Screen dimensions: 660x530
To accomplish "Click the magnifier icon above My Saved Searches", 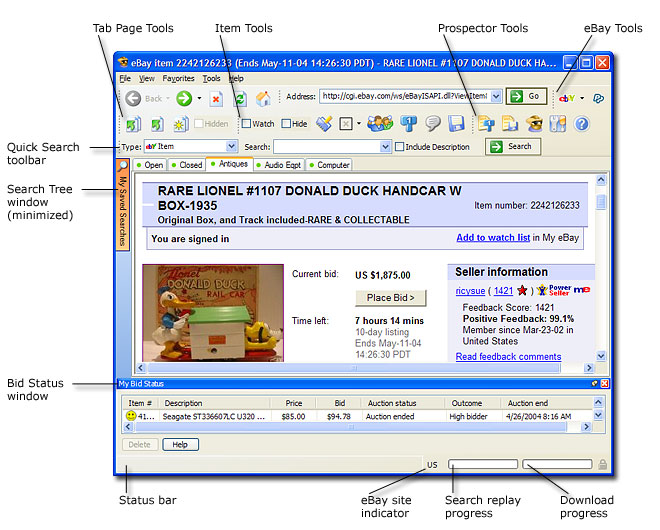I will point(122,166).
